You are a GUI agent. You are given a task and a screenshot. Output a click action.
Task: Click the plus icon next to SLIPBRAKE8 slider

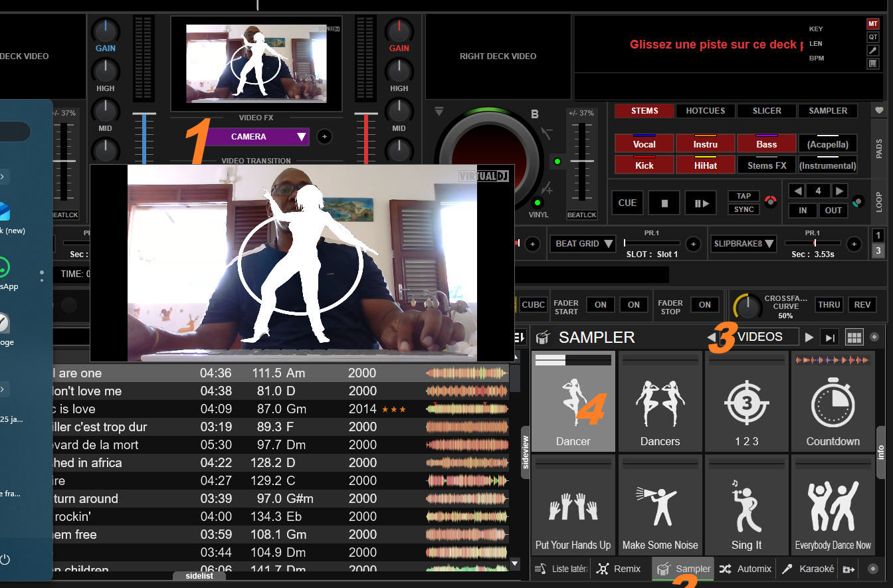coord(854,244)
